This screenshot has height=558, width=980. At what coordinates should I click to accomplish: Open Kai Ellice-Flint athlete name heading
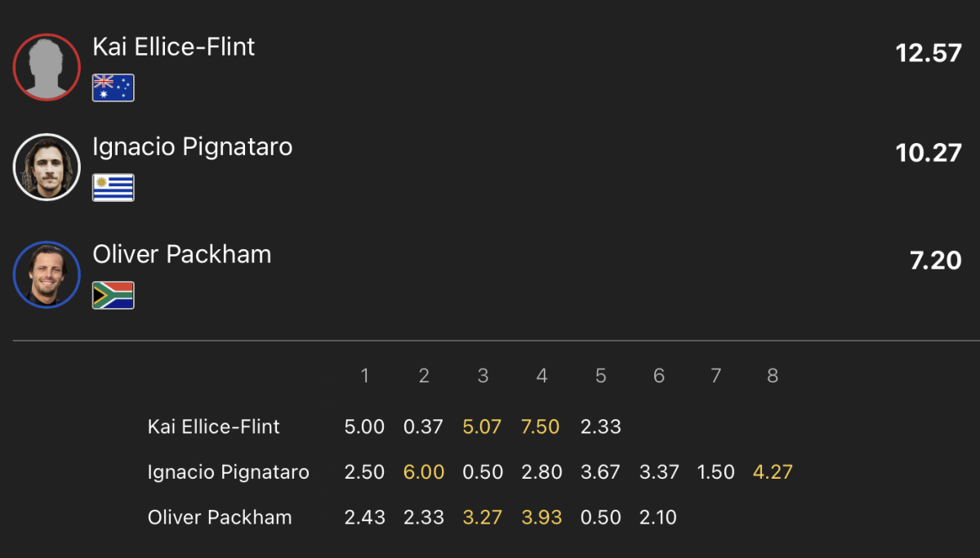point(174,47)
